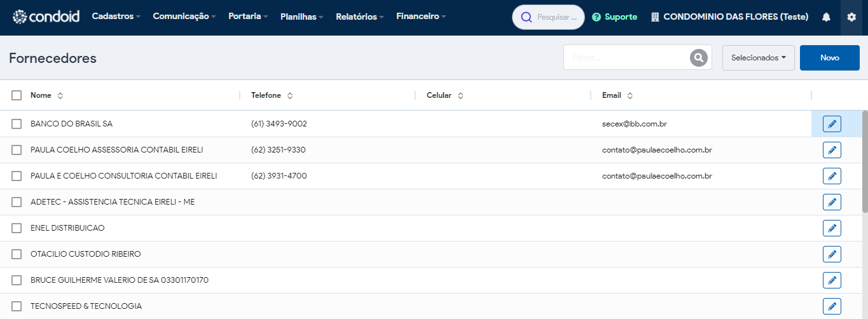Edit PAULA COELHO ASSESSORIA CONTABIL EIRELI row
Viewport: 868px width, 319px height.
[x=832, y=150]
